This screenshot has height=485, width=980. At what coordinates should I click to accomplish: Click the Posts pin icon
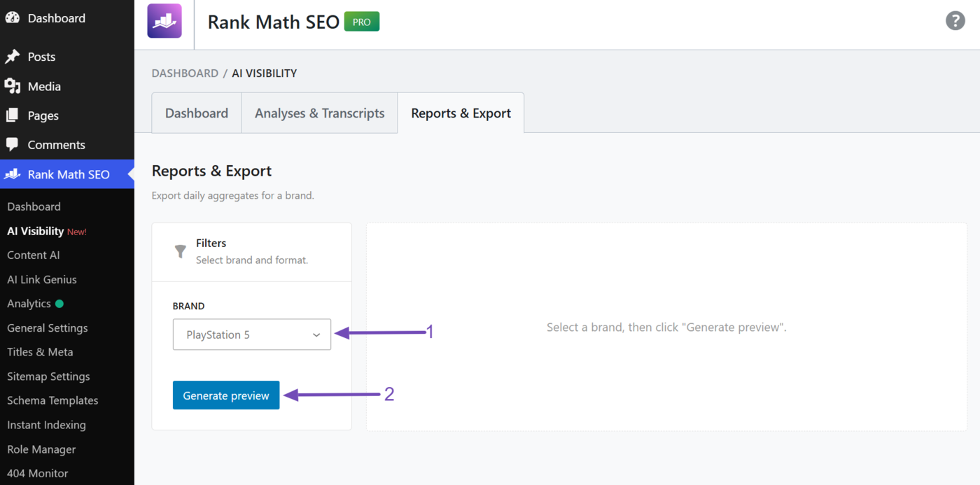tap(12, 57)
